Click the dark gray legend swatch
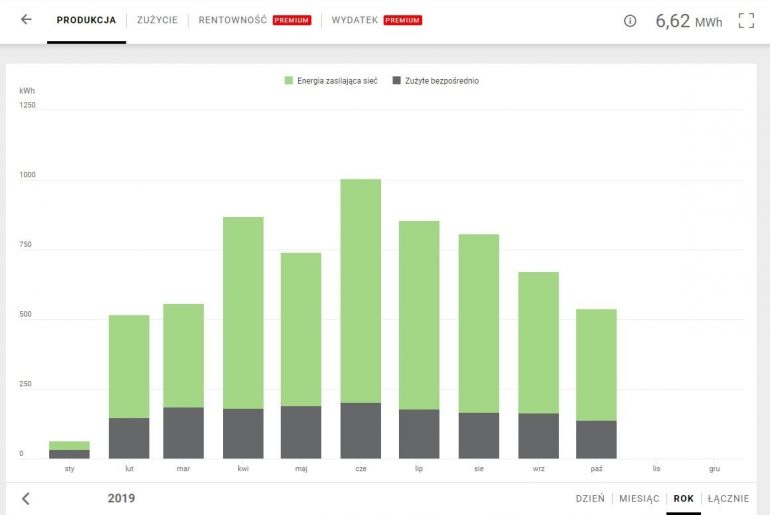The width and height of the screenshot is (770, 515). [397, 80]
